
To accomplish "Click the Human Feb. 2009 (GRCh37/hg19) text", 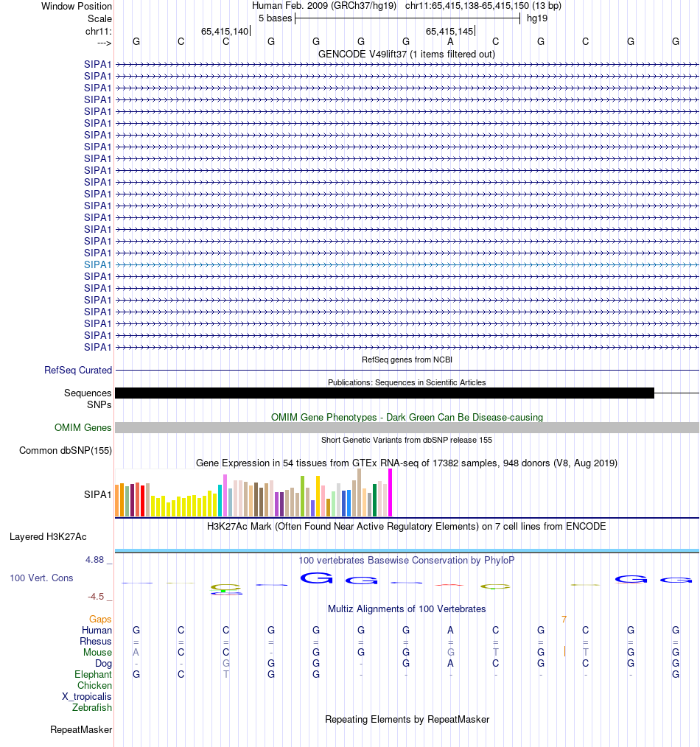I will pos(324,6).
